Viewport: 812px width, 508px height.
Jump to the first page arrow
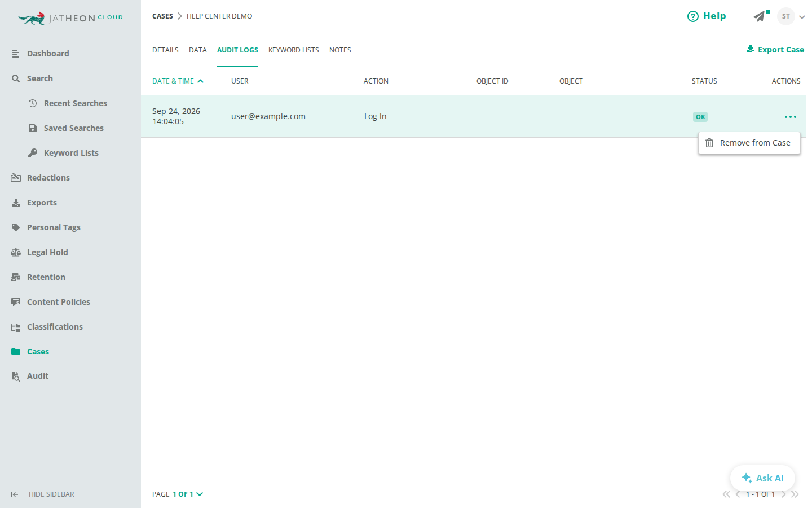coord(726,494)
